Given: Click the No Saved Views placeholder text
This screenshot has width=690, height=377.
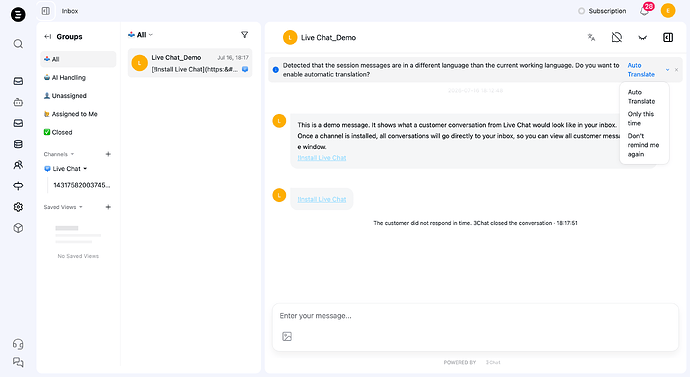Looking at the screenshot, I should tap(78, 256).
